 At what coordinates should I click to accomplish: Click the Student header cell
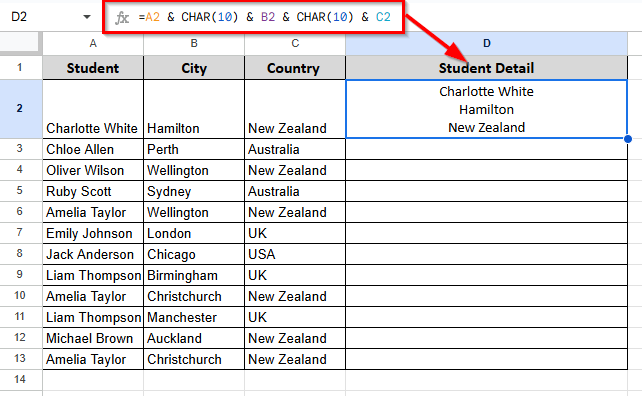[x=93, y=68]
